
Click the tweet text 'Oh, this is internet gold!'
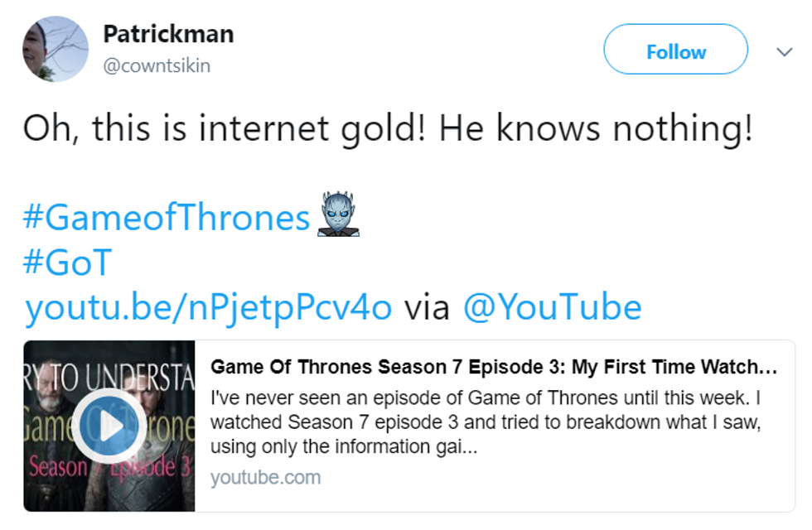[x=224, y=128]
